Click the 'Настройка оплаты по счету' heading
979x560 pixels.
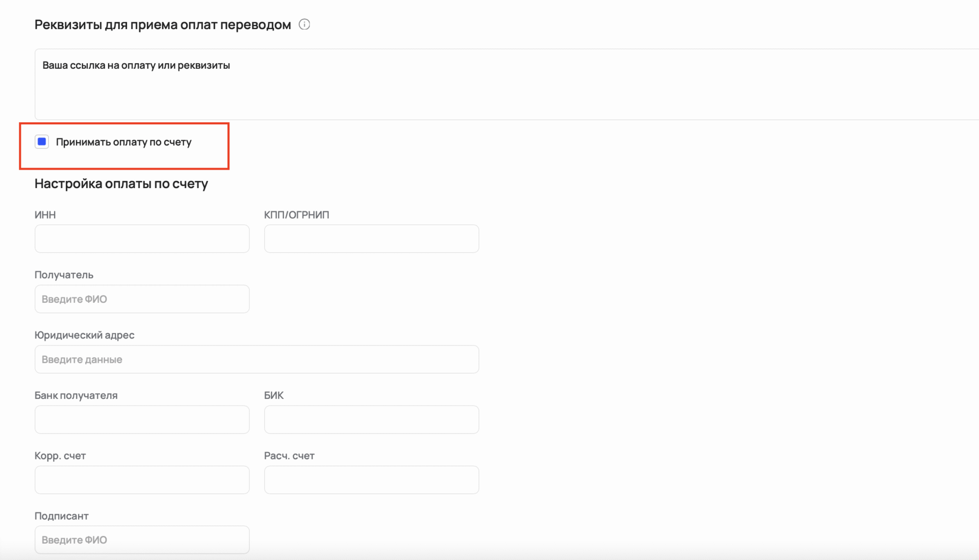pos(121,183)
